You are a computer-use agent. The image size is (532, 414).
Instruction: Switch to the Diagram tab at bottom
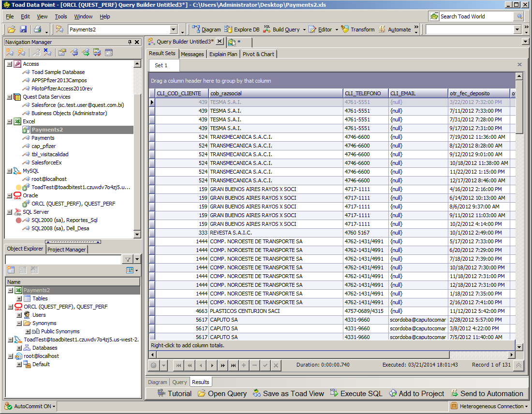pyautogui.click(x=158, y=382)
